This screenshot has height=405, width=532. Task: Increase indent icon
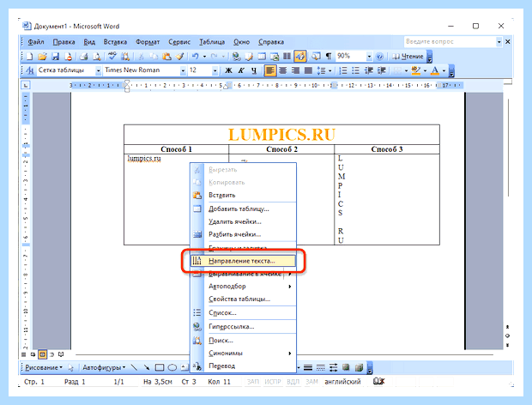click(382, 70)
